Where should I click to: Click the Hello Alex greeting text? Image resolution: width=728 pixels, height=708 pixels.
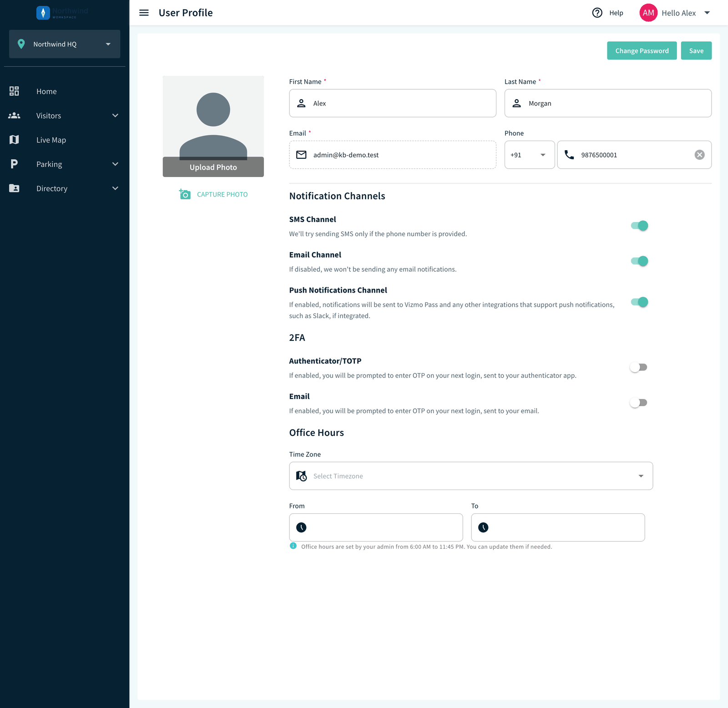678,13
